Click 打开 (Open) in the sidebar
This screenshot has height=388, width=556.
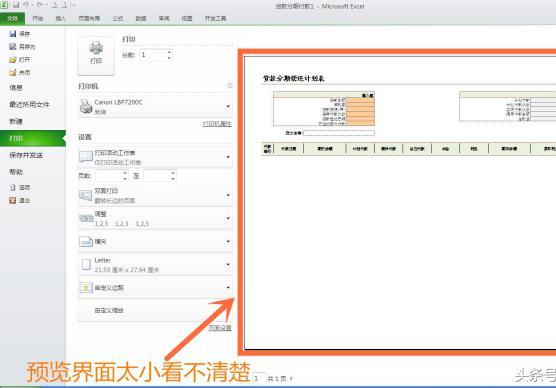[20, 60]
